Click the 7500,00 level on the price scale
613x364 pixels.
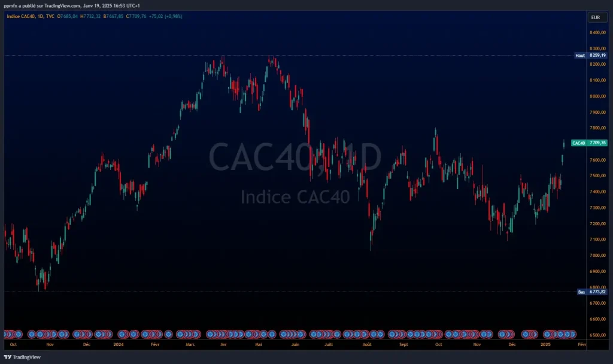pyautogui.click(x=598, y=176)
